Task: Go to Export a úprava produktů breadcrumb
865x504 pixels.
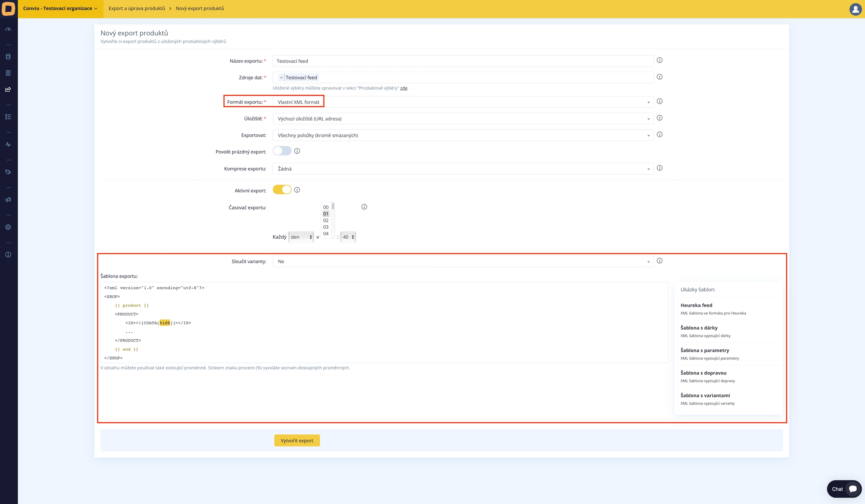Action: 137,9
